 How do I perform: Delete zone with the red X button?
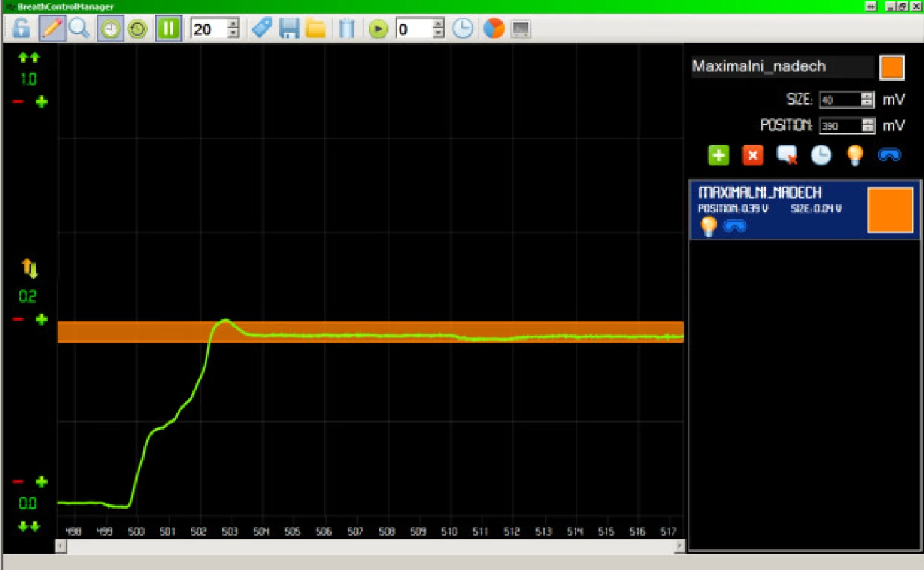pyautogui.click(x=753, y=155)
